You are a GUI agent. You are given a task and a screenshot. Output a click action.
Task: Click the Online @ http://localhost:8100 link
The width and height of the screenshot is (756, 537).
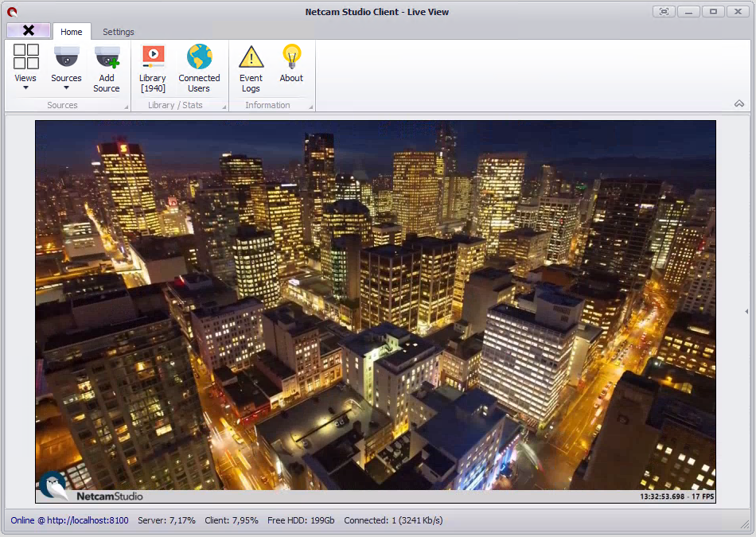tap(69, 520)
